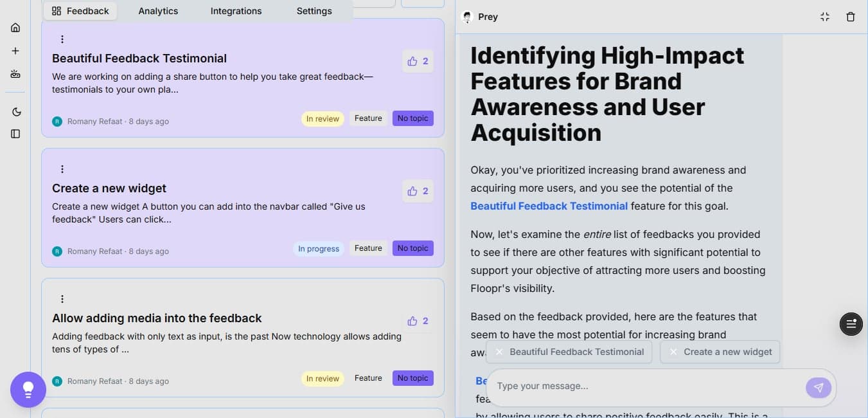This screenshot has width=868, height=418.
Task: Open the Integrations tab
Action: pos(236,11)
